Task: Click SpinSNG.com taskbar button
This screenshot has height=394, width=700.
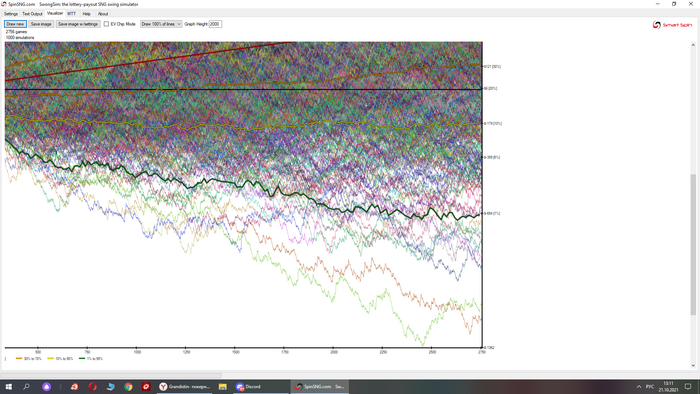Action: (320, 386)
